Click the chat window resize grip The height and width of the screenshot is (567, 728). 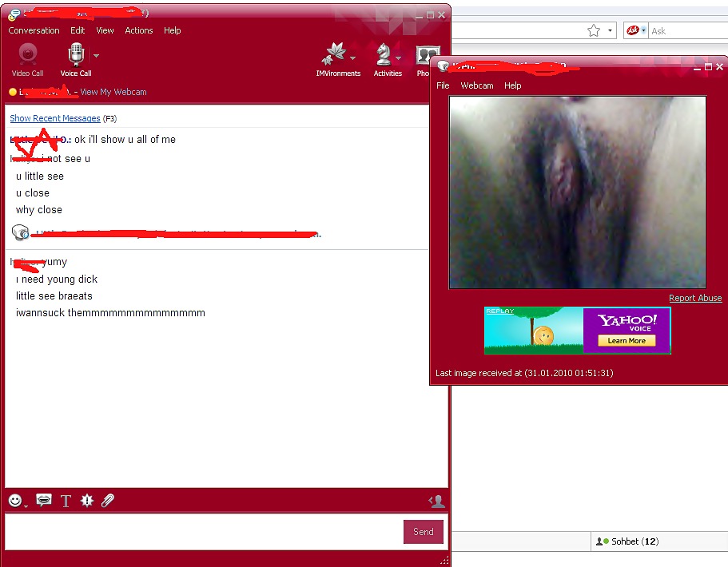[x=444, y=561]
